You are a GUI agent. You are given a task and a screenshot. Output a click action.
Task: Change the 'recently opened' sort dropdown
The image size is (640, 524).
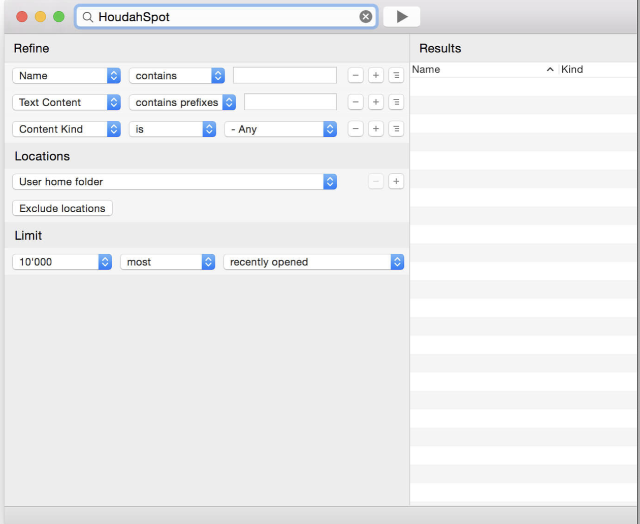click(x=313, y=261)
